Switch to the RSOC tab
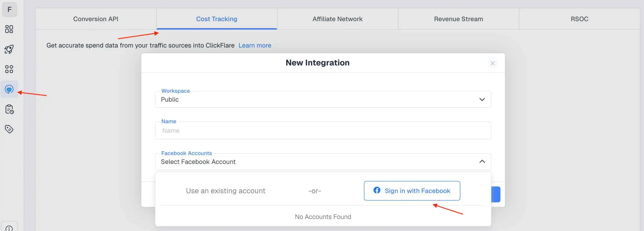The image size is (644, 231). [x=579, y=19]
